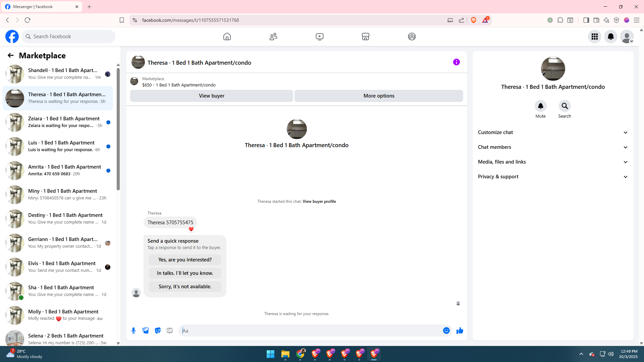Screen dimensions: 644x362
Task: Open the Facebook menu grid icon
Action: 595,37
